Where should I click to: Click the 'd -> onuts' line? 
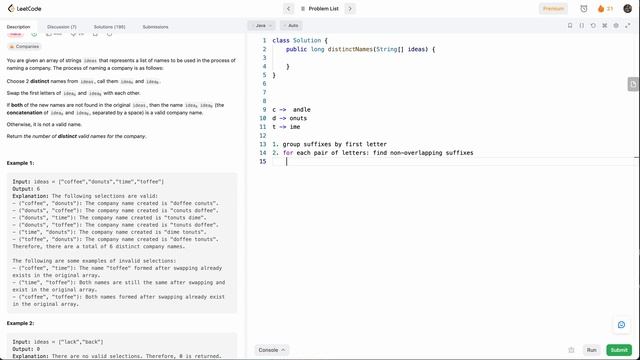tap(289, 118)
